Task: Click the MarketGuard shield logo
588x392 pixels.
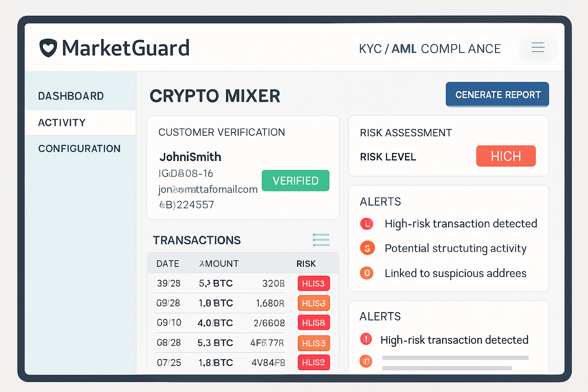Action: 47,47
